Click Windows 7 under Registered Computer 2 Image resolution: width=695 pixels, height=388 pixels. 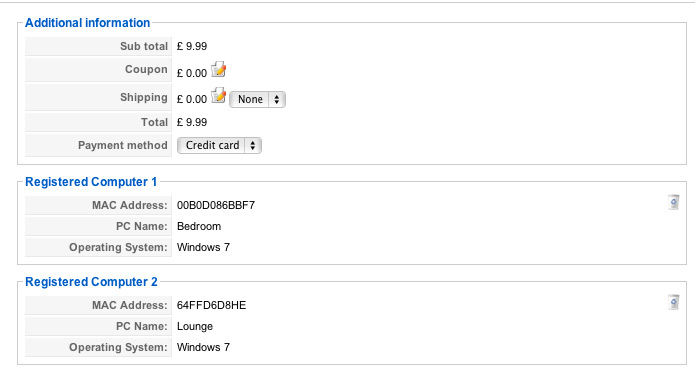coord(203,347)
